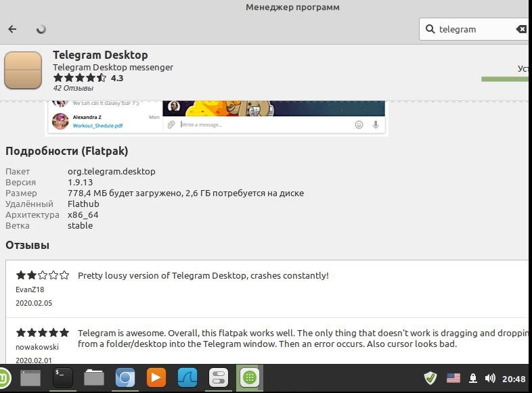This screenshot has height=393, width=532.
Task: Select review date 2020.02.01
Action: click(34, 361)
